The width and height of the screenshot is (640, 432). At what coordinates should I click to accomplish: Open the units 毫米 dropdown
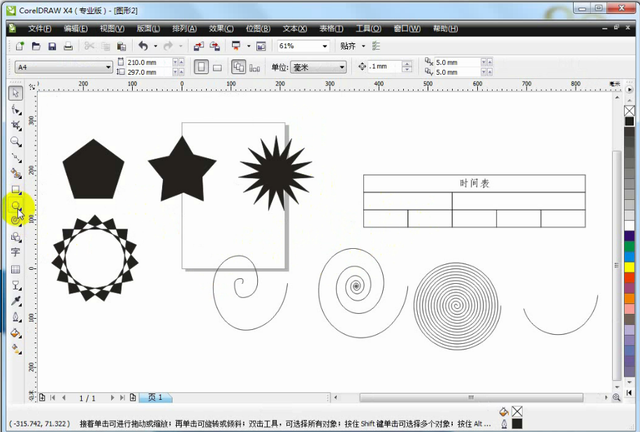point(342,67)
